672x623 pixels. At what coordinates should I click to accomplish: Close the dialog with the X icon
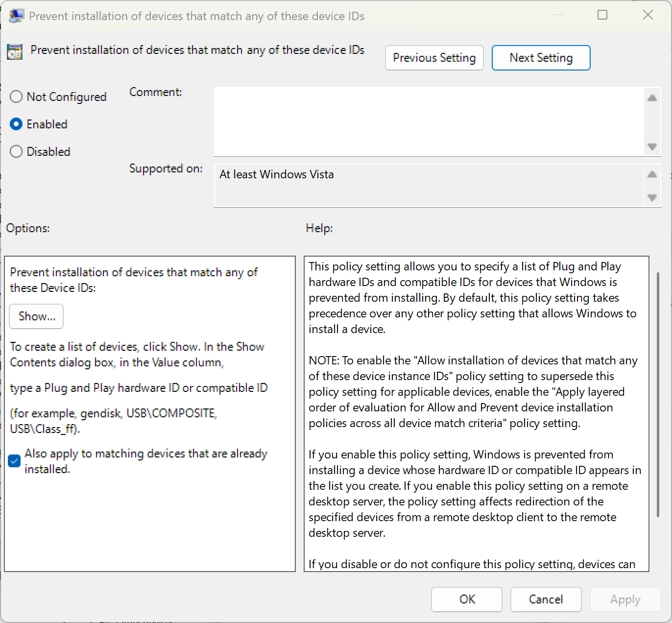[648, 15]
